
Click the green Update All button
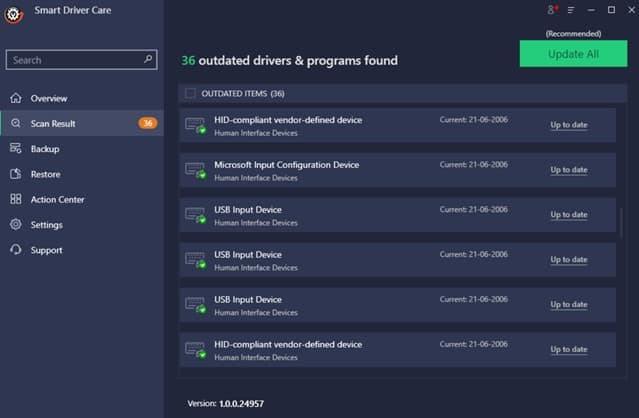coord(573,54)
